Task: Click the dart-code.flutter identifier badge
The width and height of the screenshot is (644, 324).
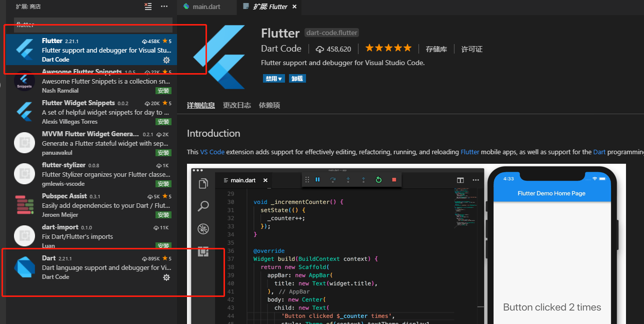Action: 331,33
